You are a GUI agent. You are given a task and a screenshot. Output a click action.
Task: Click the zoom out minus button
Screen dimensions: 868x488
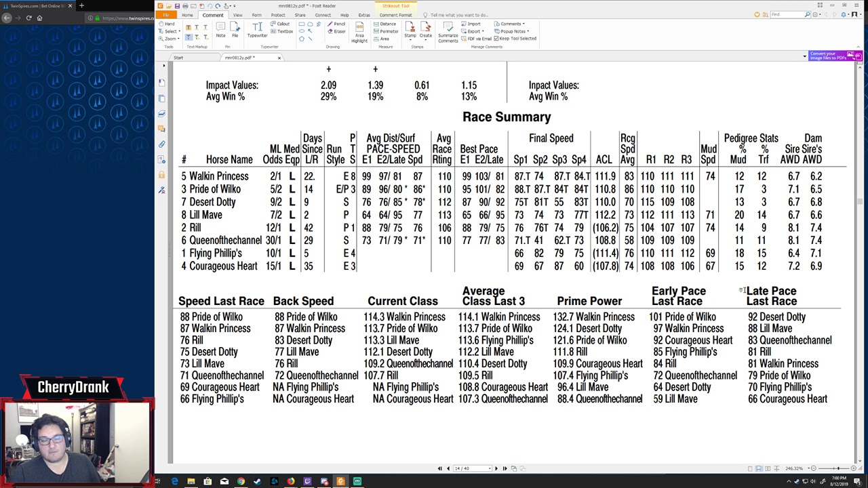coord(814,468)
